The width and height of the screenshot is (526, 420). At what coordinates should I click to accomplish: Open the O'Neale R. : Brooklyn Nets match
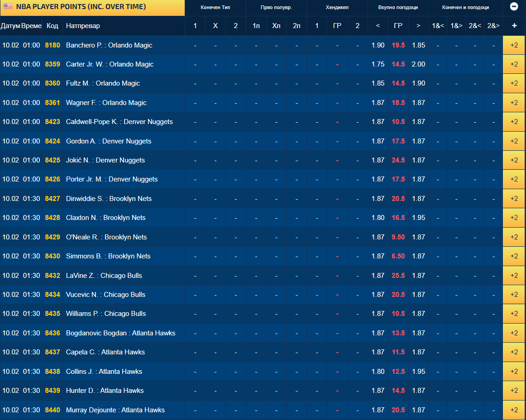tap(106, 237)
